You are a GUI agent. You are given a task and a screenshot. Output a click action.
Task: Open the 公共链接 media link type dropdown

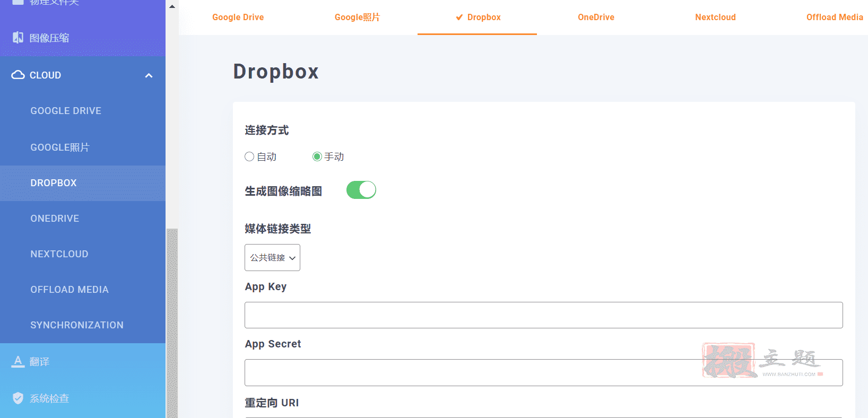pyautogui.click(x=272, y=257)
